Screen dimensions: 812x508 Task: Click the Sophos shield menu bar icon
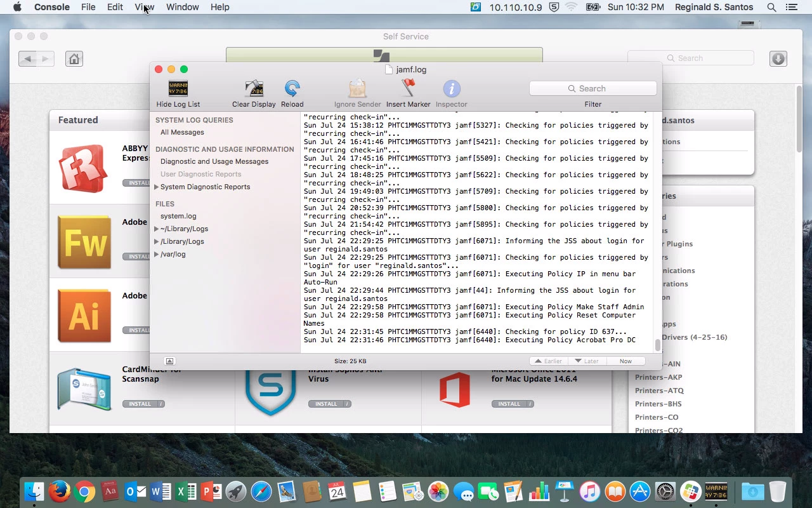click(x=554, y=7)
